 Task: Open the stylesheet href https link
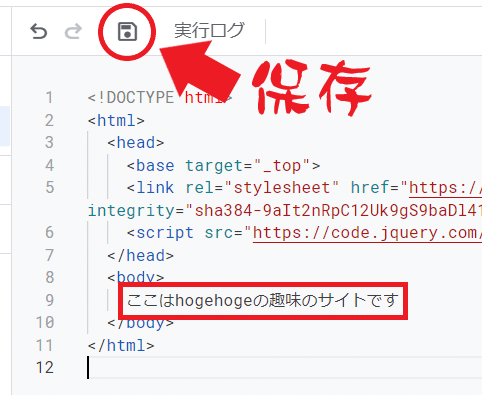tap(445, 188)
